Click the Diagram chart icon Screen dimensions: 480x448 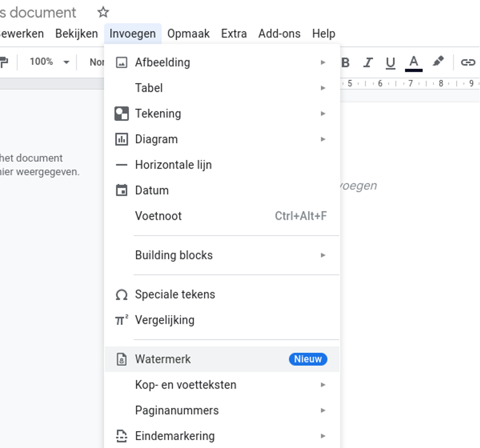(x=122, y=139)
